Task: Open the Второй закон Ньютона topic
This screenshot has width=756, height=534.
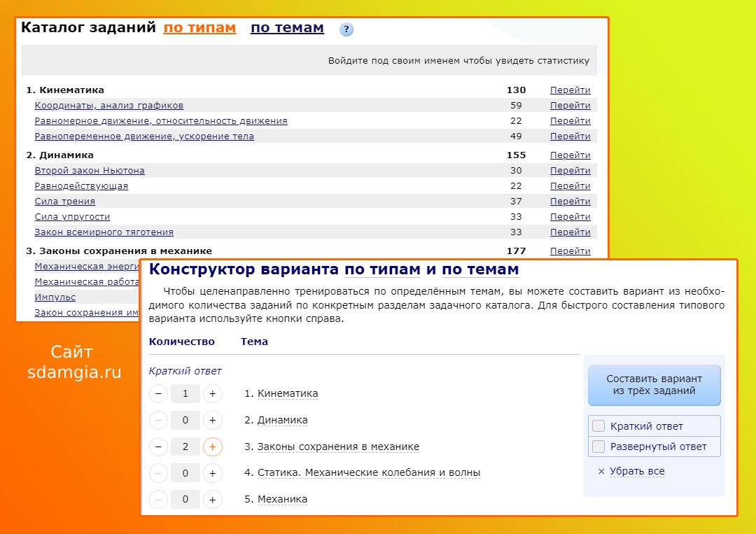Action: click(90, 171)
